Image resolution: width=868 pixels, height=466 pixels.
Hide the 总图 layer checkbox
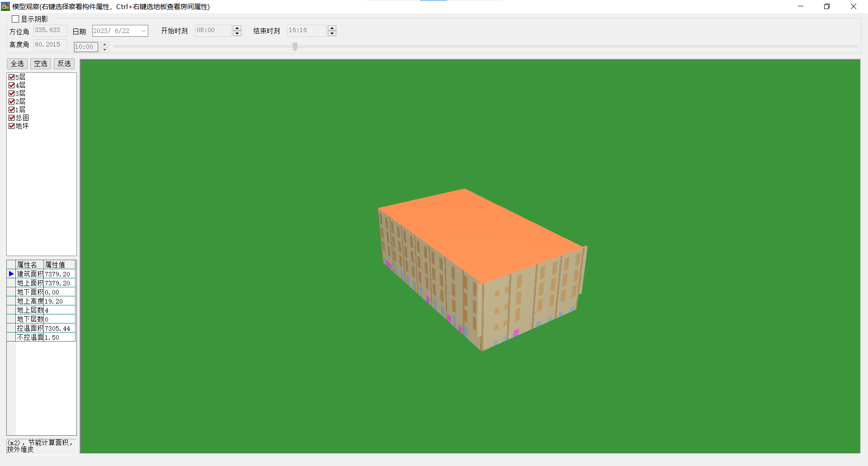point(12,118)
